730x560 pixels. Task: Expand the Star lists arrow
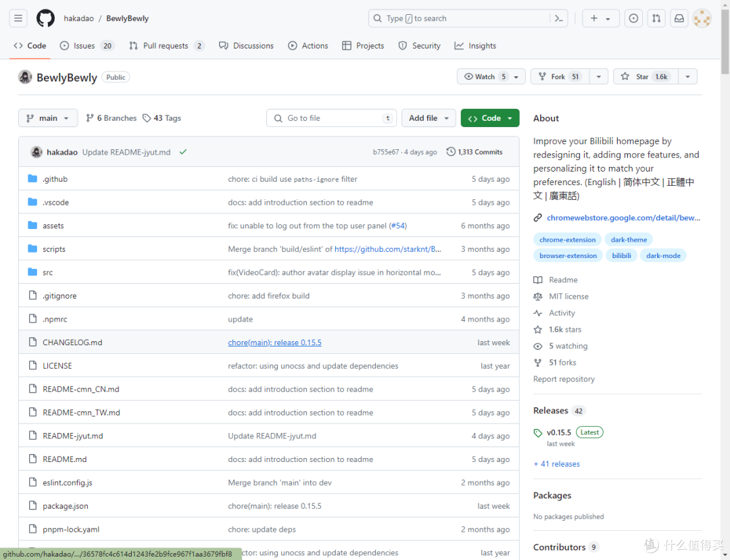[x=687, y=77]
